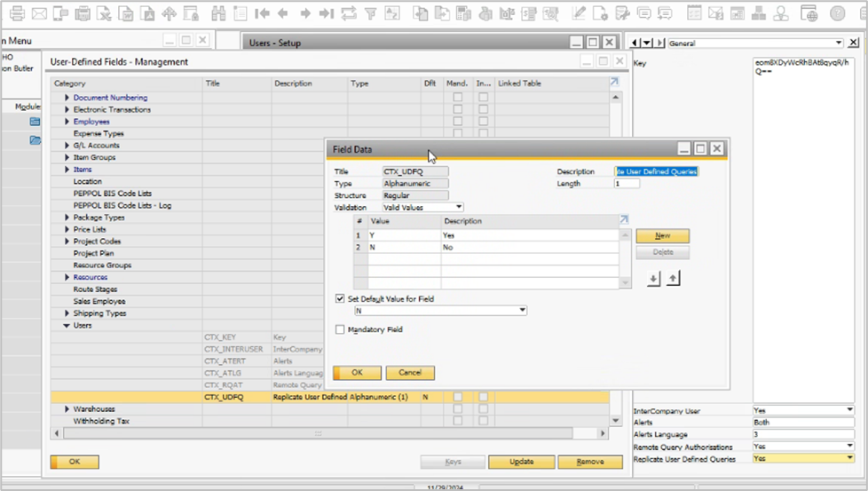Viewport: 868px width, 491px height.
Task: Click the Filter funnel toolbar icon
Action: pos(370,13)
